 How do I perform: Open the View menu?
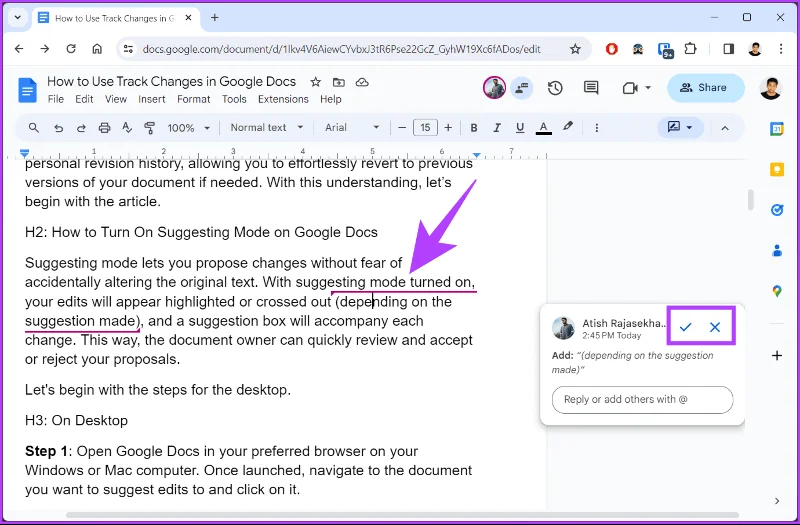[116, 99]
